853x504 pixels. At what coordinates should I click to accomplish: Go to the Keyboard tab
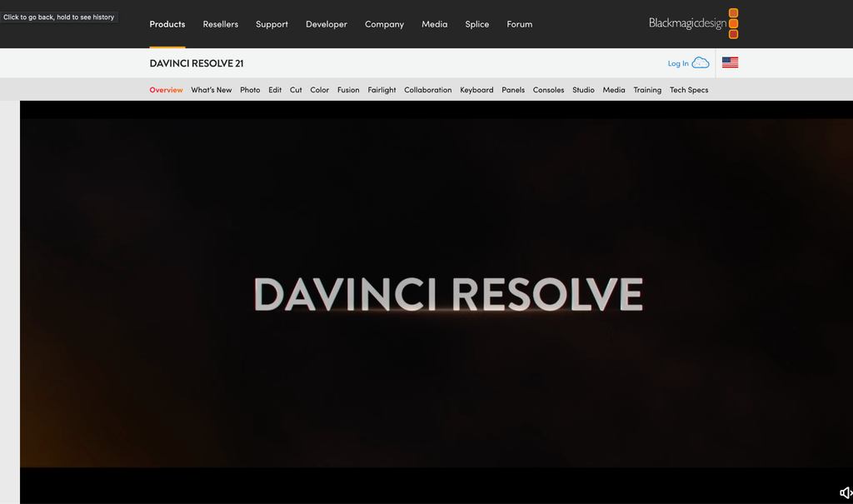coord(476,90)
